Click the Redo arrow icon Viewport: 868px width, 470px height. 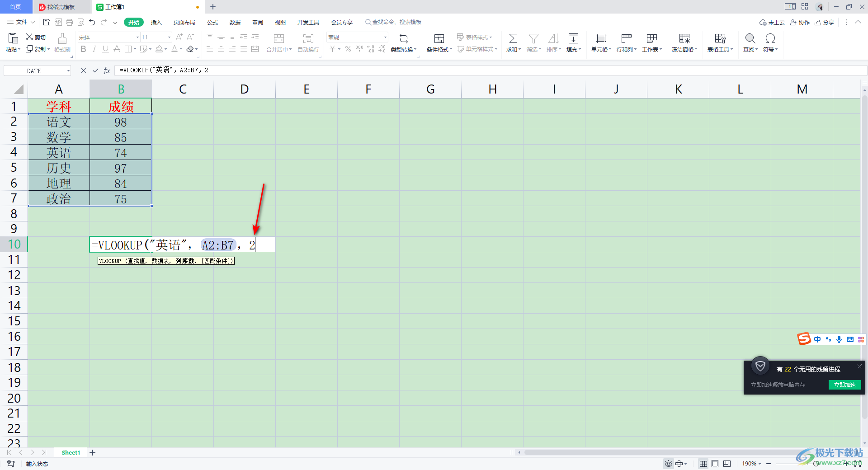pyautogui.click(x=104, y=22)
